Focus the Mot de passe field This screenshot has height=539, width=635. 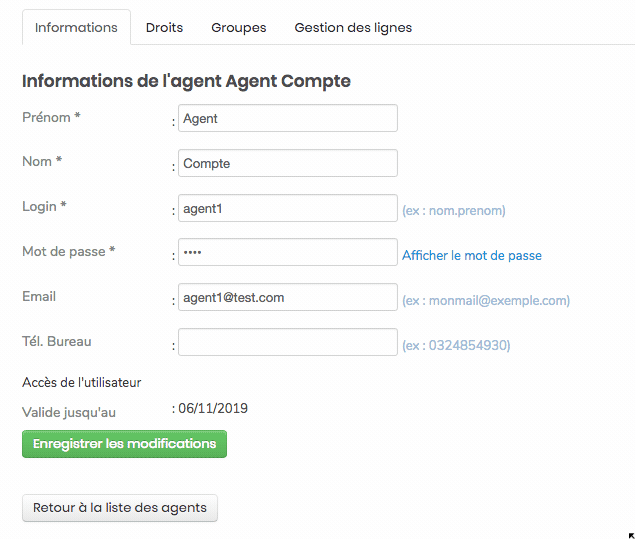tap(288, 252)
